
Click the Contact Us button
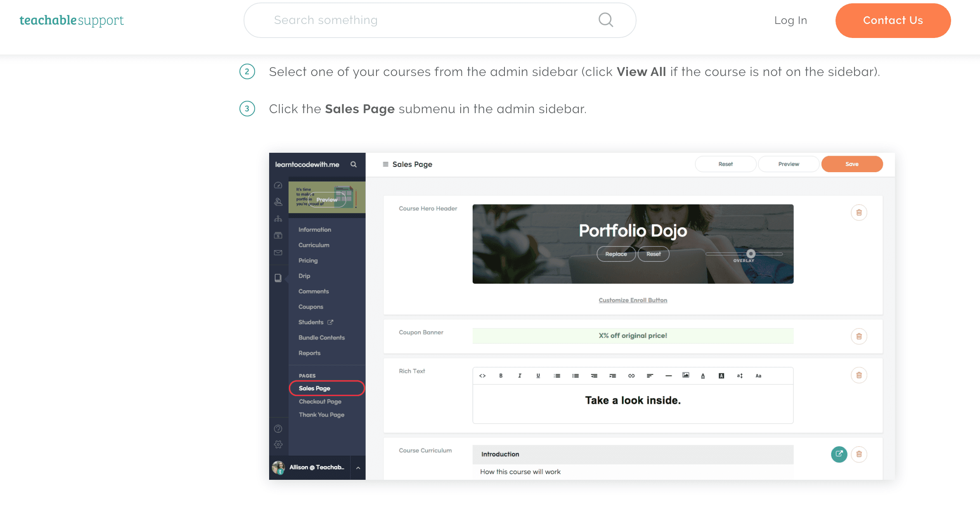(x=893, y=20)
